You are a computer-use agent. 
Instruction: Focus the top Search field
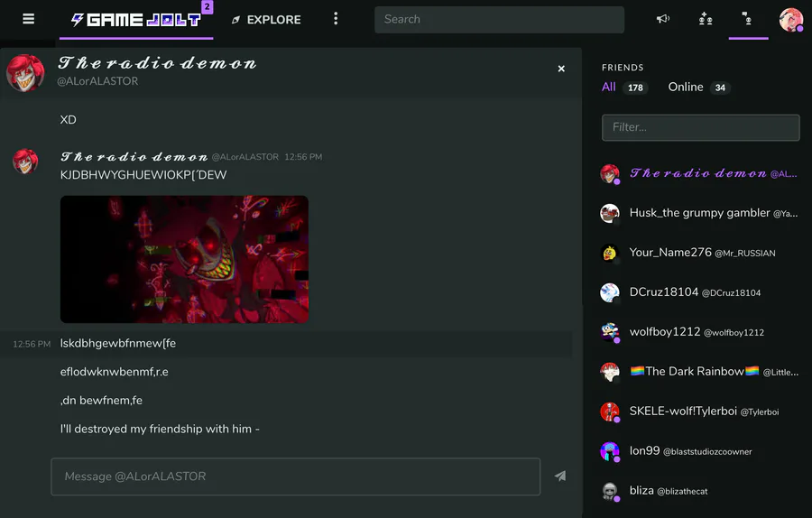tap(499, 20)
